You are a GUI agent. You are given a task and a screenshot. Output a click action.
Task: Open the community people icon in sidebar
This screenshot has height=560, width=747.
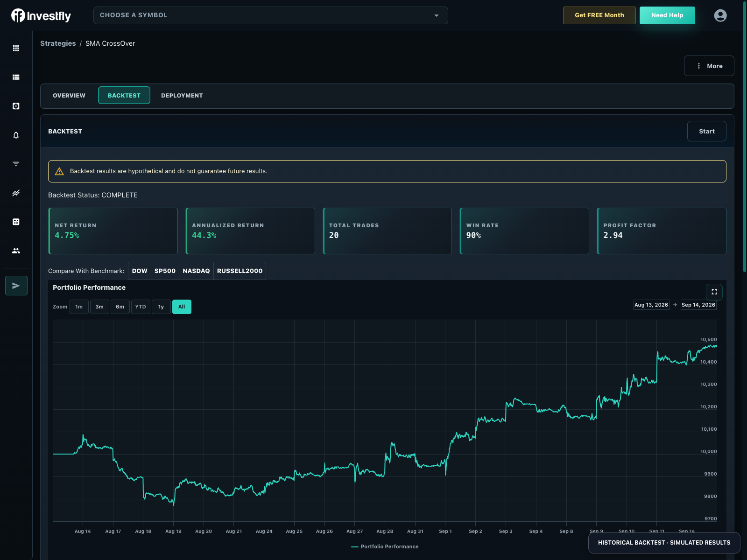16,251
